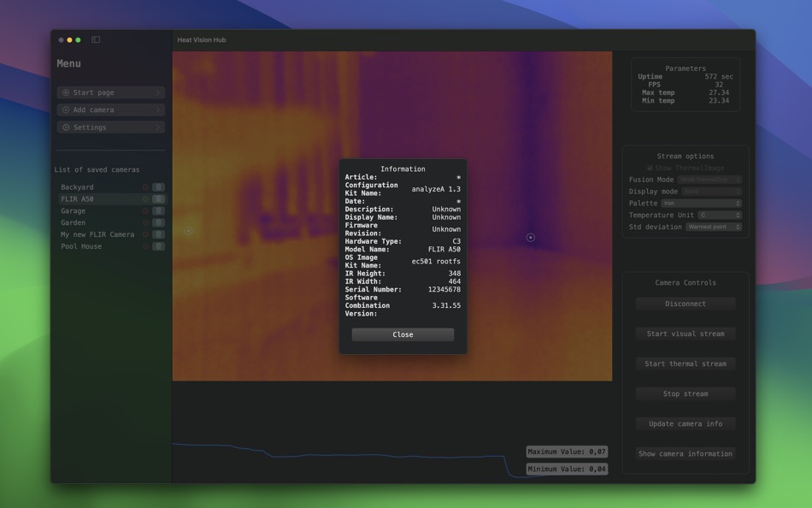This screenshot has width=812, height=508.
Task: Click Show camera information button
Action: (x=685, y=454)
